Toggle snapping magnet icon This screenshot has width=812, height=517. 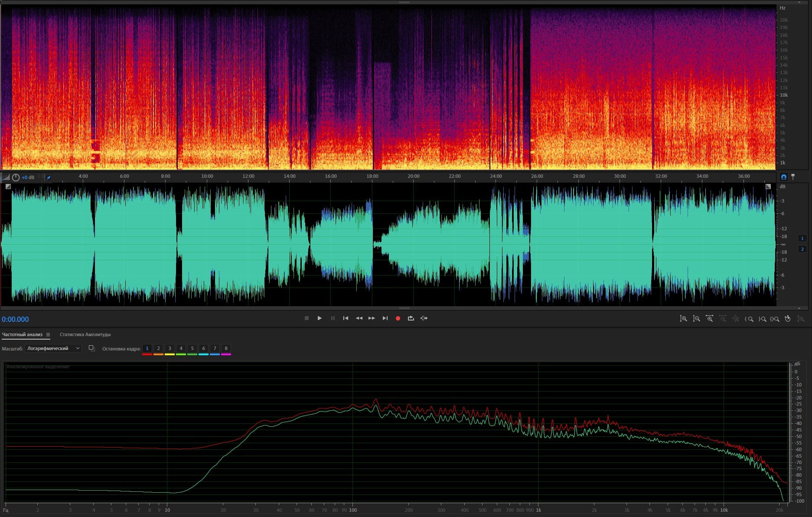coord(783,177)
